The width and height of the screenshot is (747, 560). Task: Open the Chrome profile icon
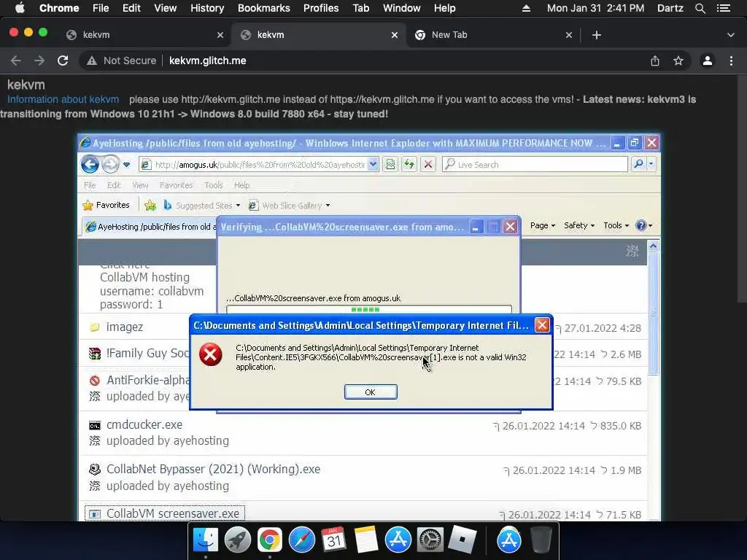click(x=708, y=61)
